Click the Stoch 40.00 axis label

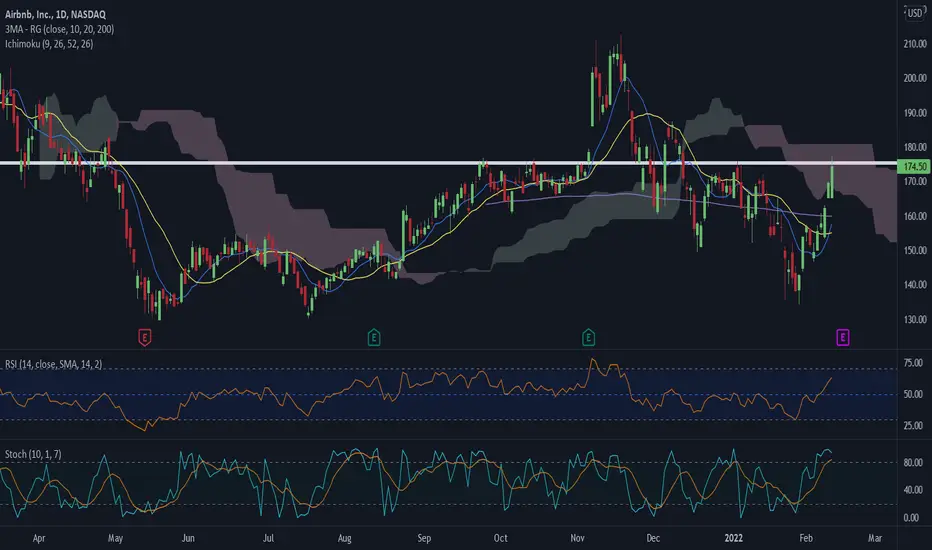(913, 490)
